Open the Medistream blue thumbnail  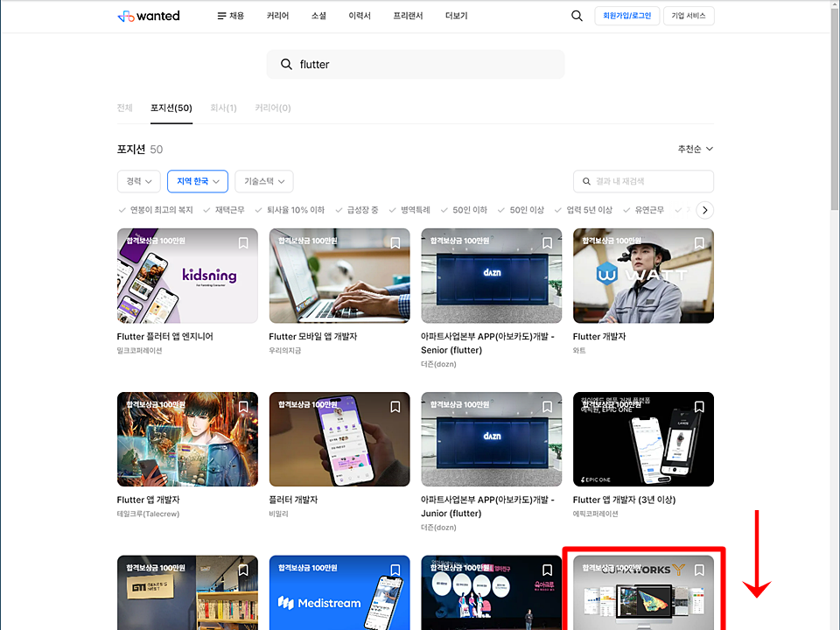pyautogui.click(x=339, y=592)
